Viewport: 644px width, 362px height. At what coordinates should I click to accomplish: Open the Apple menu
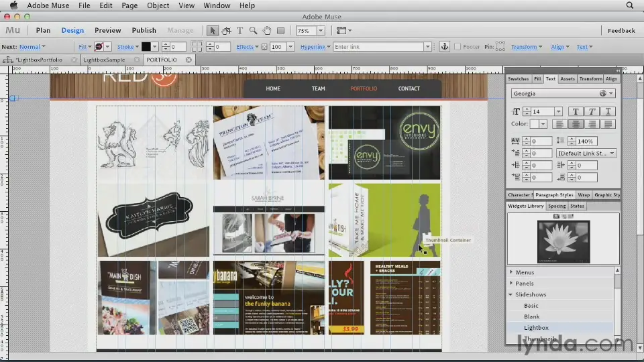[x=13, y=5]
